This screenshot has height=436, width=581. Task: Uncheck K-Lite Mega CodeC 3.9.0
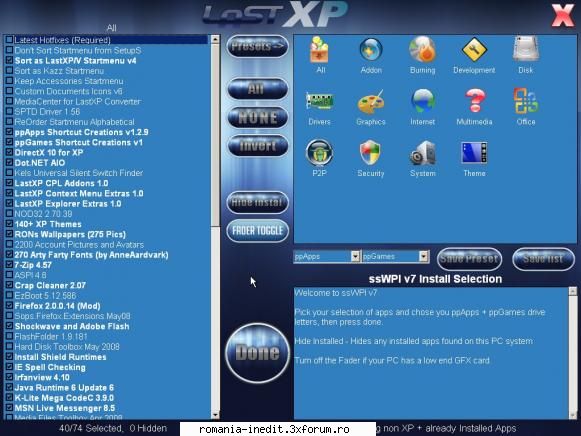click(x=9, y=398)
